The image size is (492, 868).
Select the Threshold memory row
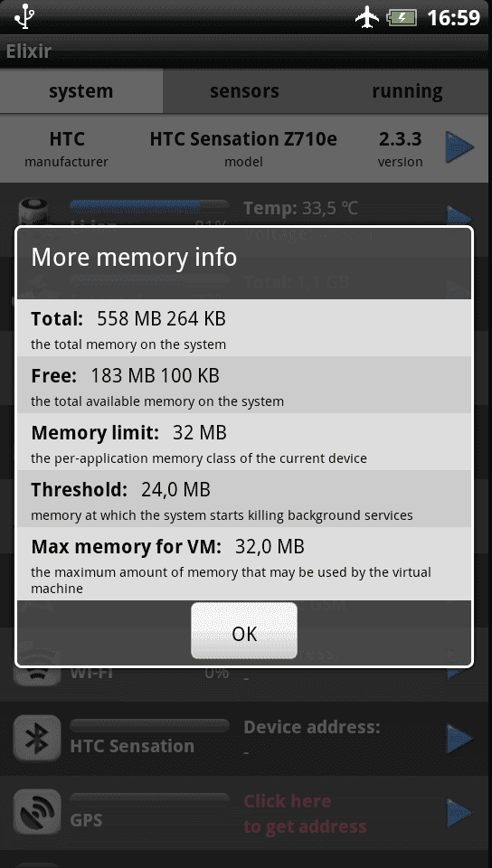[244, 499]
